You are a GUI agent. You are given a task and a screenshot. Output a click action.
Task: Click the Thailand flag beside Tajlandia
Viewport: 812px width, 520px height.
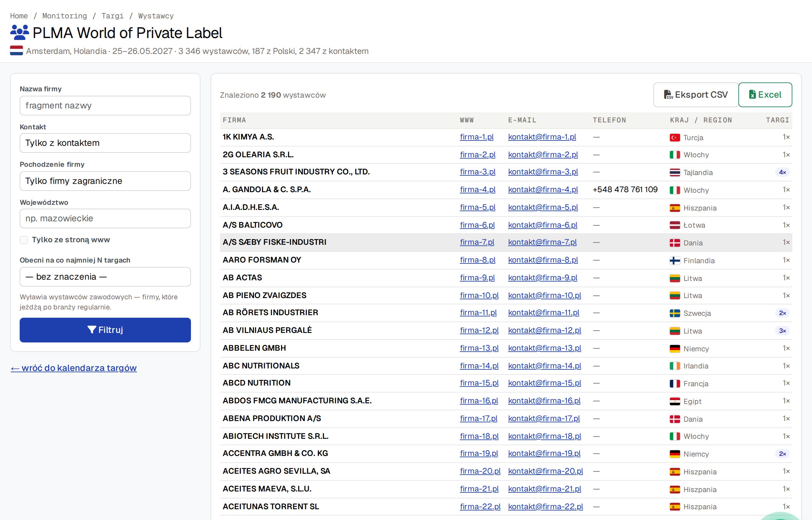coord(675,172)
